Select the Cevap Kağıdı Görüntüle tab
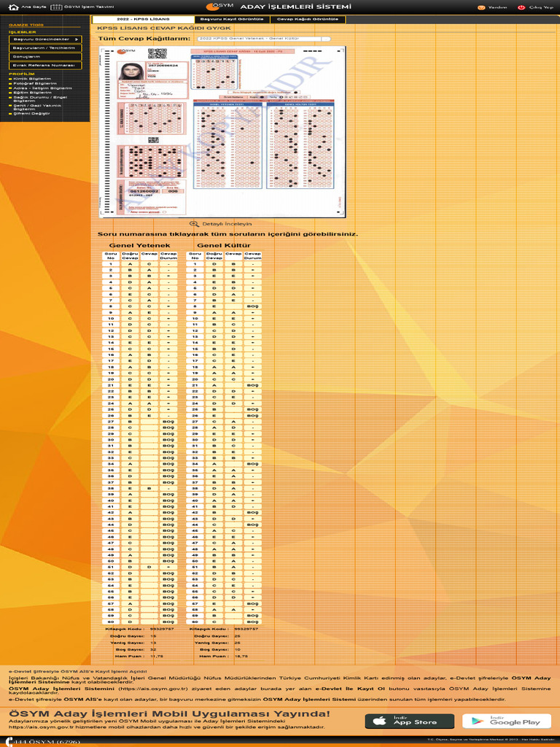Screen dimensions: 560x747 (x=308, y=19)
